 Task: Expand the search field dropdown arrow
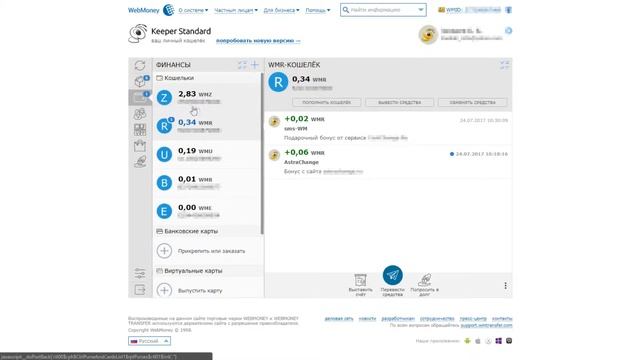[421, 10]
